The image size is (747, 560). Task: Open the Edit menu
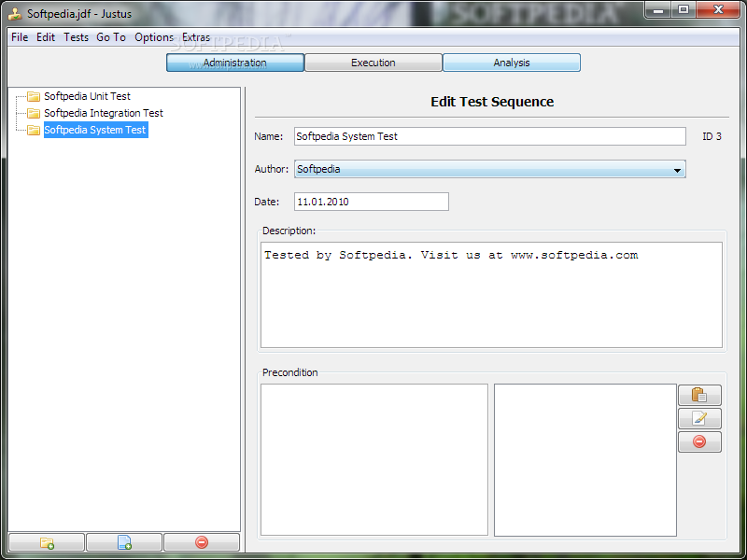click(x=46, y=37)
